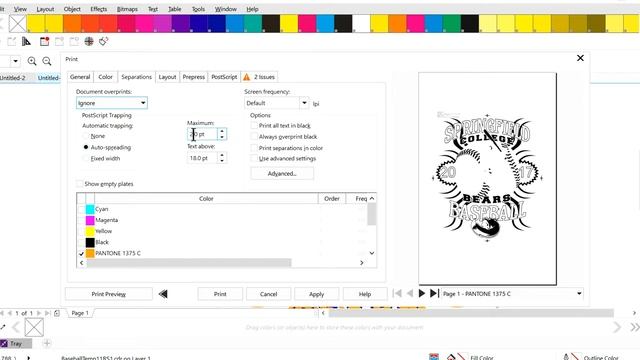Enable Always overprint black
The width and height of the screenshot is (640, 360).
pos(254,137)
